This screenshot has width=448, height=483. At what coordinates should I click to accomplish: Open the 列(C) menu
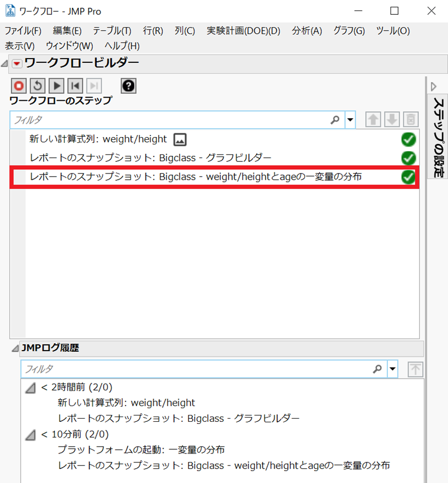coord(185,31)
